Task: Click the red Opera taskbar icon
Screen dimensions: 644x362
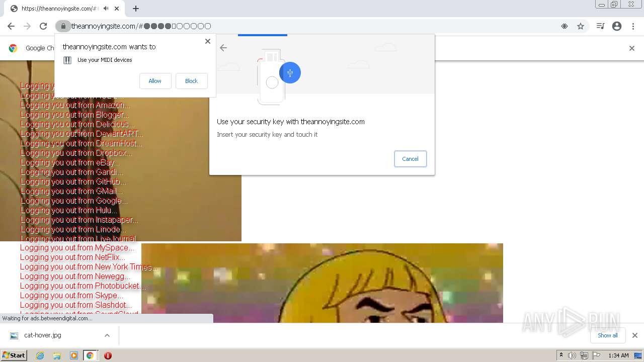Action: click(108, 355)
